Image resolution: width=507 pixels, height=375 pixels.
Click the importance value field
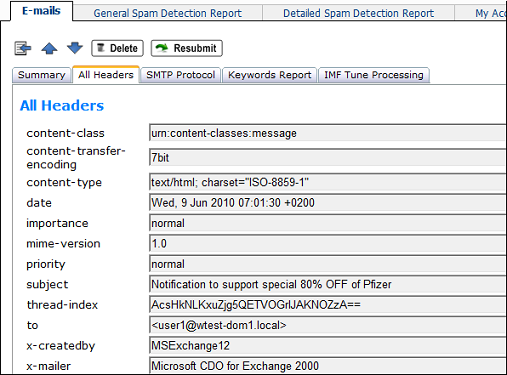coord(328,223)
